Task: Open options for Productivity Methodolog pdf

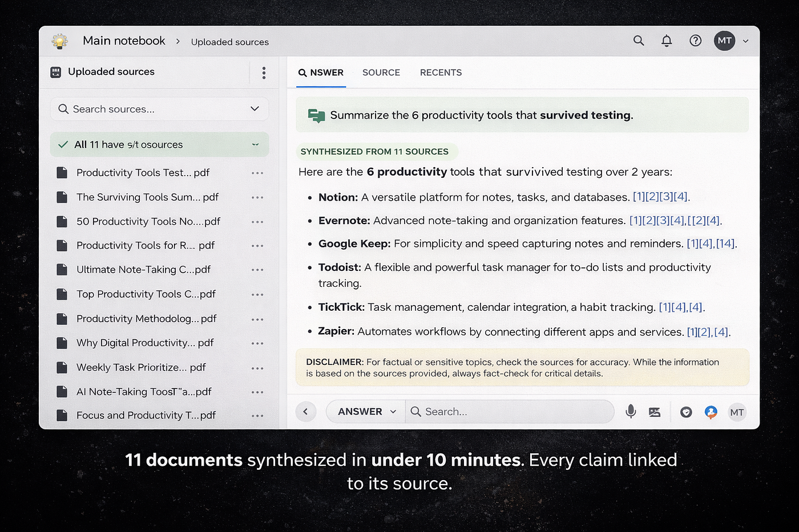Action: pyautogui.click(x=257, y=319)
